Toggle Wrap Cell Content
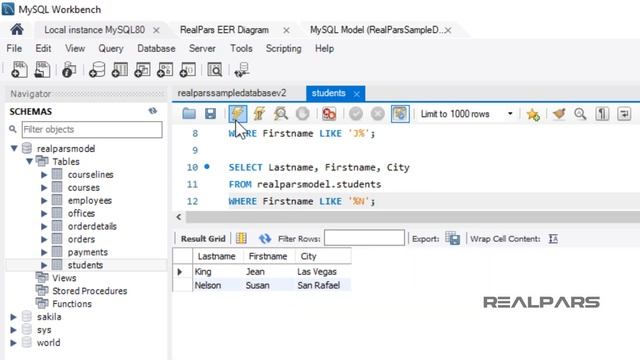 coord(553,238)
